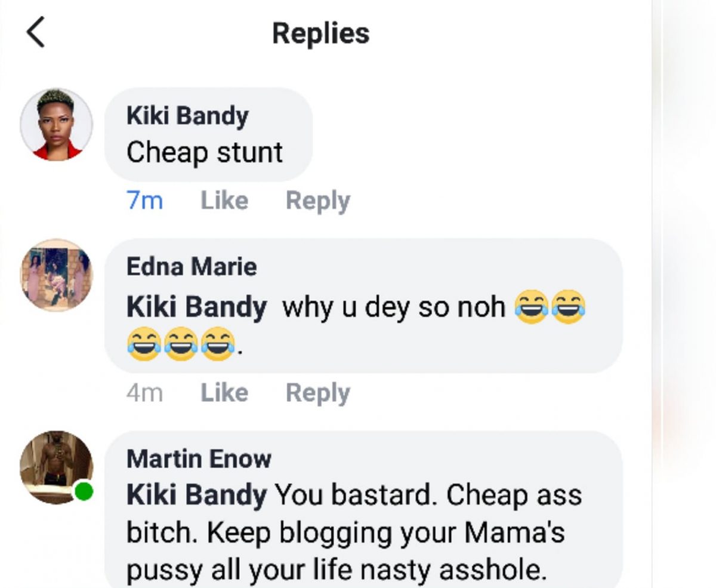Open Kiki Bandy's profile picture
Image resolution: width=716 pixels, height=588 pixels.
click(x=57, y=125)
